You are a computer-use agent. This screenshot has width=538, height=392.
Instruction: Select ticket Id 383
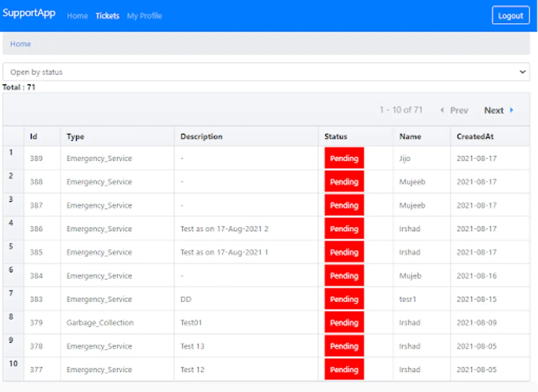pos(36,300)
